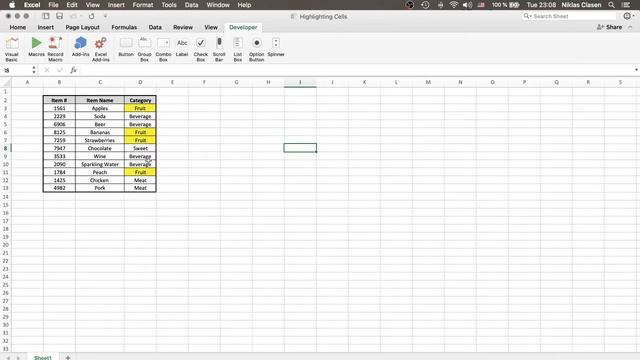The width and height of the screenshot is (640, 360).
Task: Open the Tools menu
Action: coord(169,5)
